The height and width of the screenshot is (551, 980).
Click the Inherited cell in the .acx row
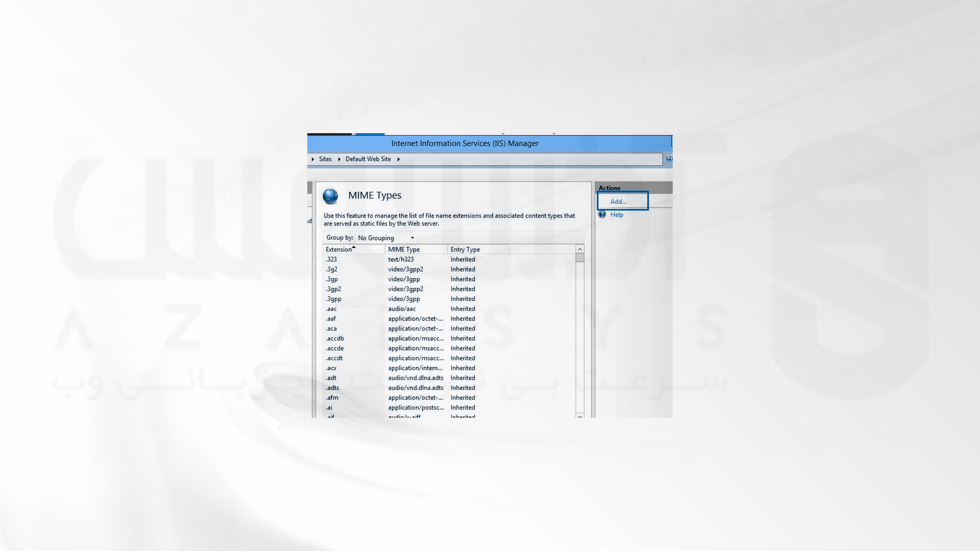pyautogui.click(x=462, y=368)
